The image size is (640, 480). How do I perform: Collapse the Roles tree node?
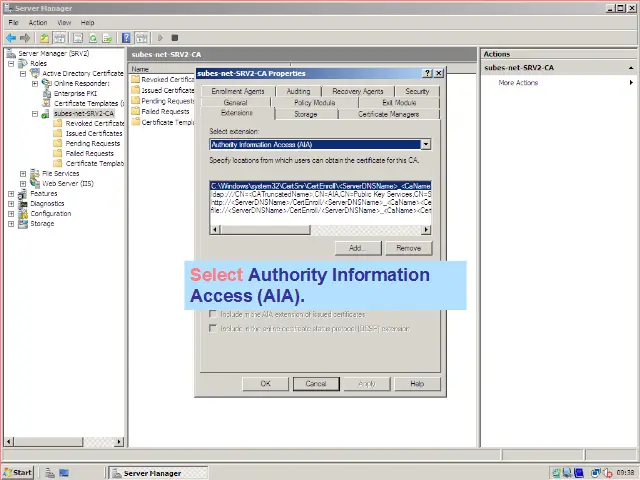[11, 63]
